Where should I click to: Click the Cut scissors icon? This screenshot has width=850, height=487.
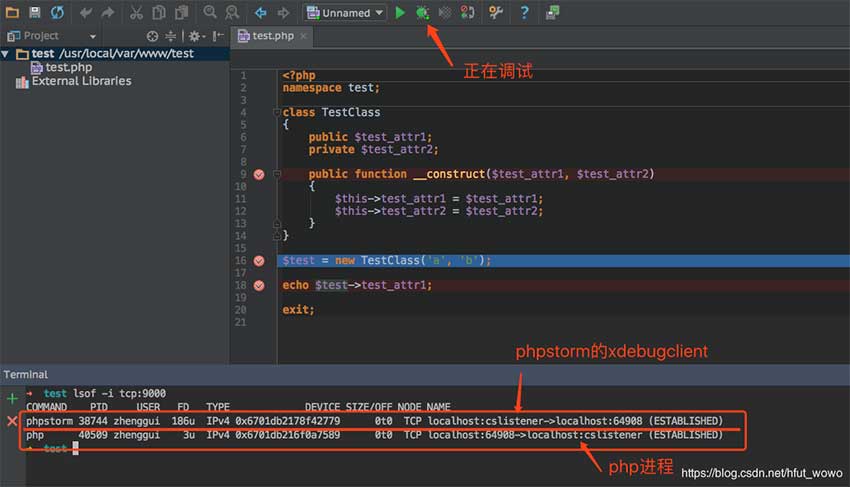[x=135, y=13]
